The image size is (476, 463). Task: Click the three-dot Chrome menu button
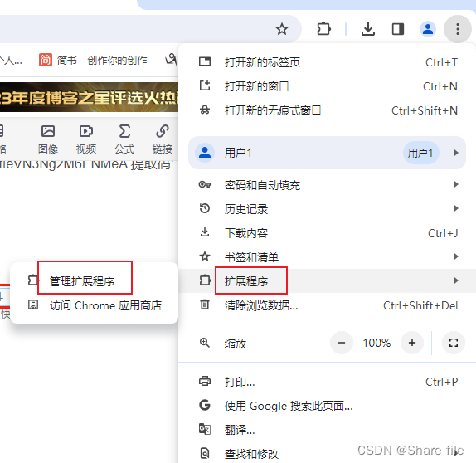point(458,29)
